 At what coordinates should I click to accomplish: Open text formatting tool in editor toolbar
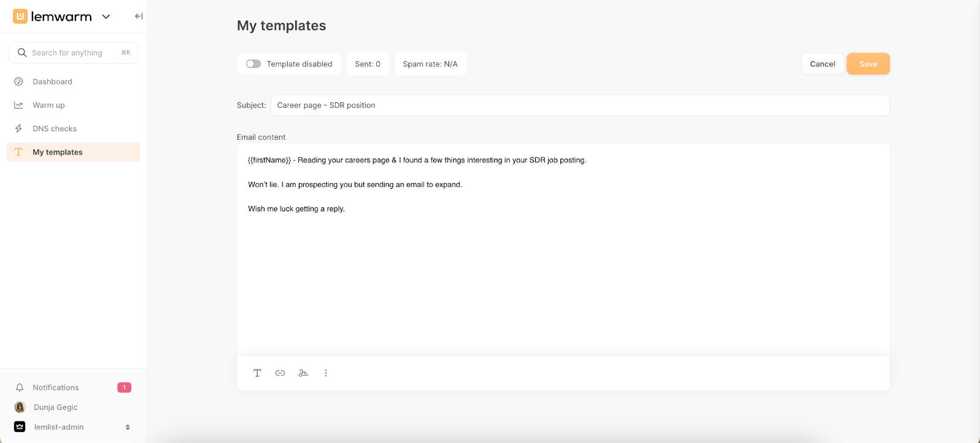click(x=257, y=373)
